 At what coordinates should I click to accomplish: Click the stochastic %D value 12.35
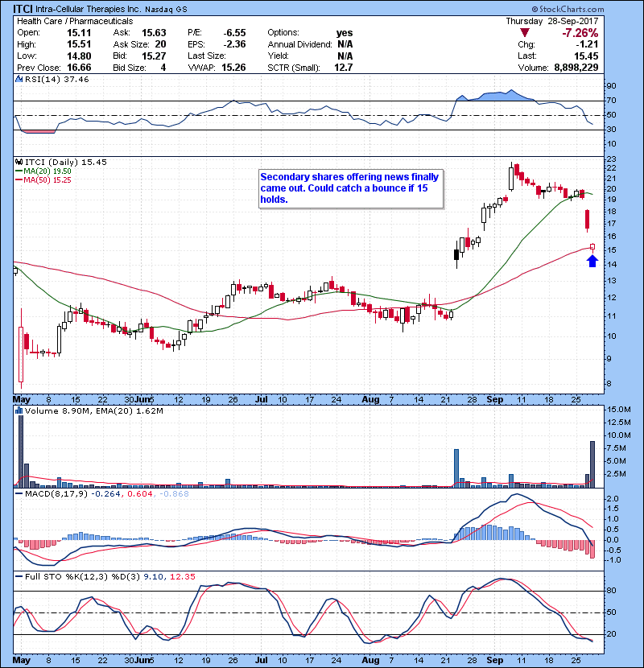point(183,577)
